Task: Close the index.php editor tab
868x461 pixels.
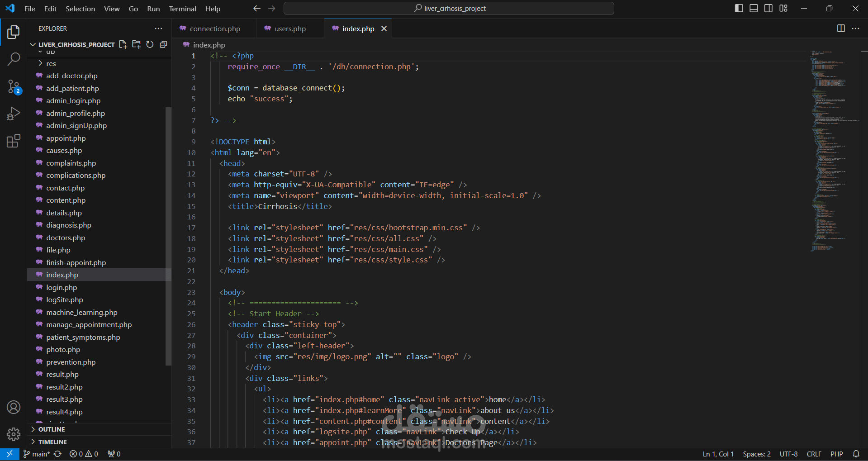Action: [384, 29]
